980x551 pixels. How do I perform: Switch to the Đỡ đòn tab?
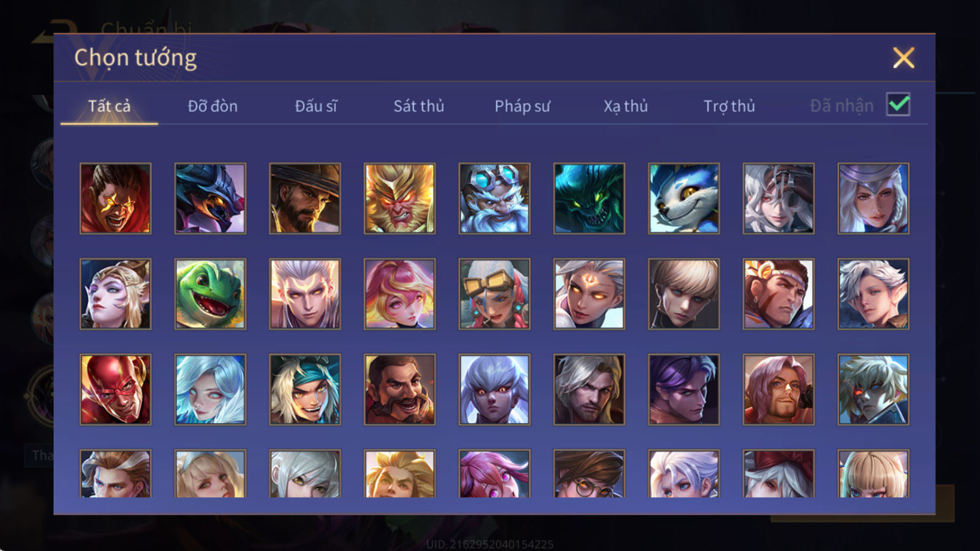click(x=213, y=106)
